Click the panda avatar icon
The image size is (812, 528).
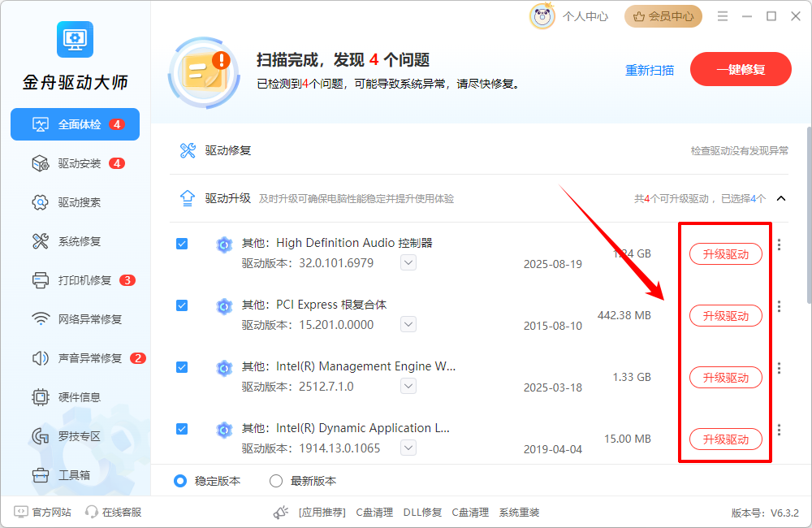pos(542,16)
